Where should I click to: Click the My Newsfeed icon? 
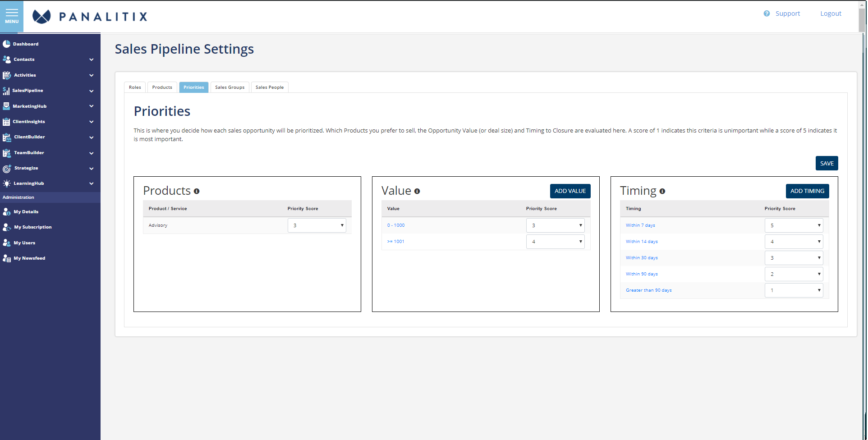(x=6, y=258)
